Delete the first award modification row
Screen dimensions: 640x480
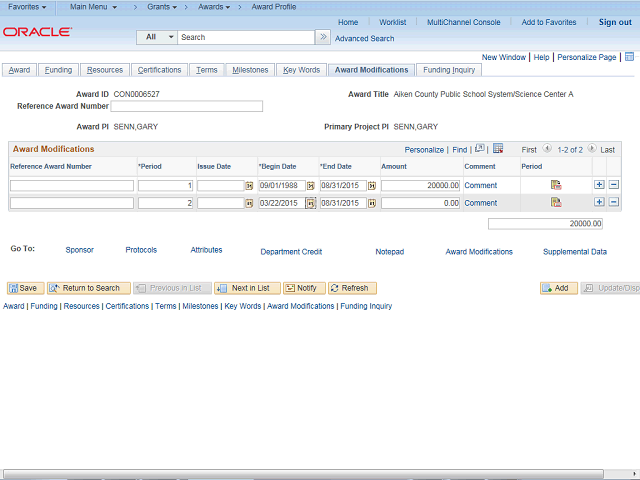tap(614, 185)
